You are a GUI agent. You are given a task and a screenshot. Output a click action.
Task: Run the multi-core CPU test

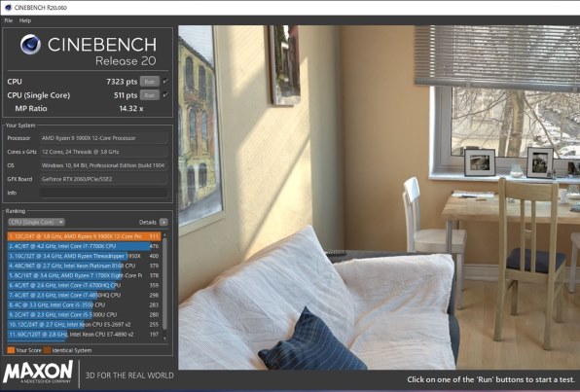tap(150, 82)
